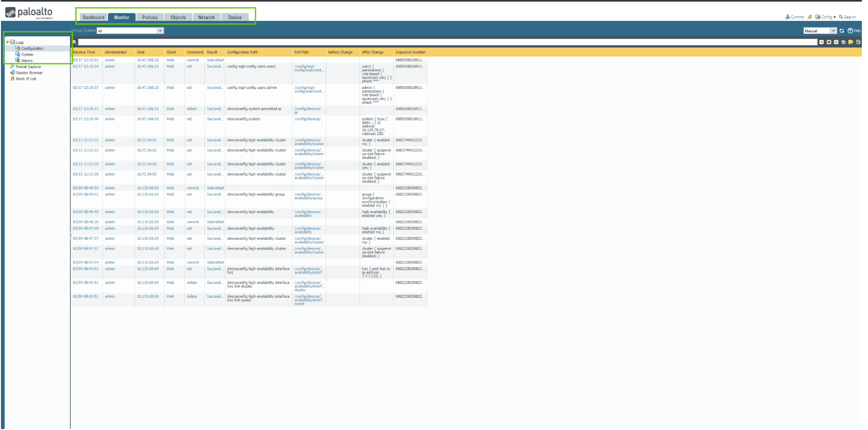Switch to the Dashboard tab
This screenshot has height=430, width=868.
[93, 18]
